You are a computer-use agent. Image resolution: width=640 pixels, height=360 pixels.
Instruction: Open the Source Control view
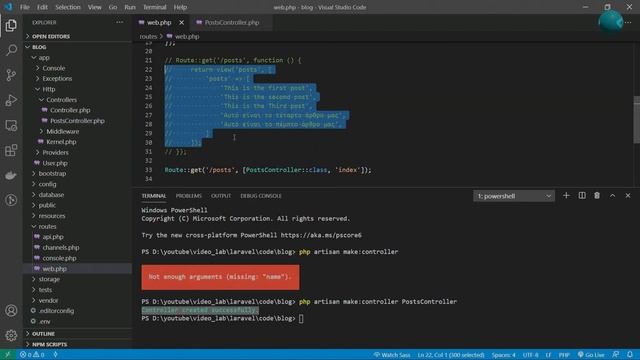coord(11,75)
